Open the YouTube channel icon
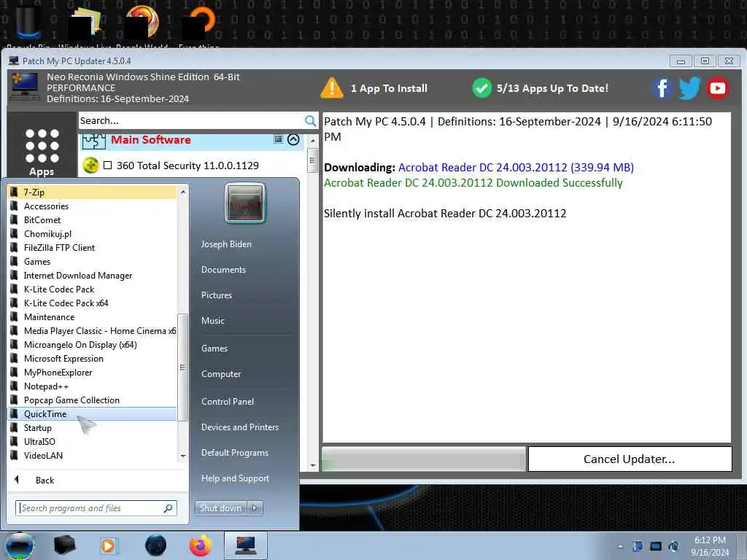This screenshot has width=747, height=560. pyautogui.click(x=718, y=88)
